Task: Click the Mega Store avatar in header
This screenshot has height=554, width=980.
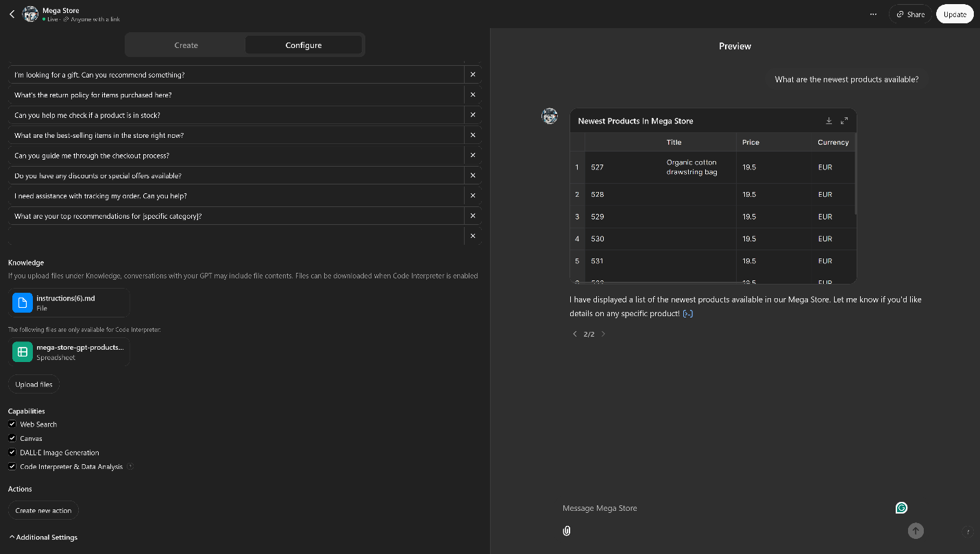Action: [30, 14]
